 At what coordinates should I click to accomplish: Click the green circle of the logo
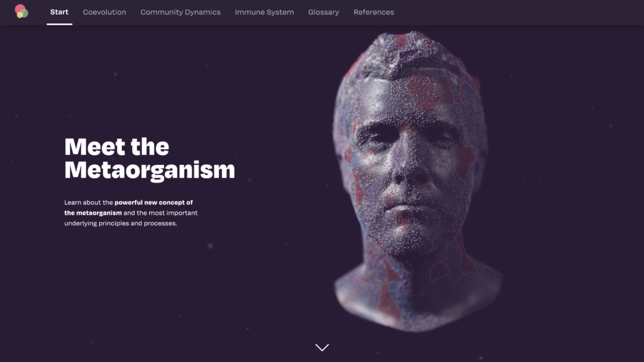click(25, 13)
